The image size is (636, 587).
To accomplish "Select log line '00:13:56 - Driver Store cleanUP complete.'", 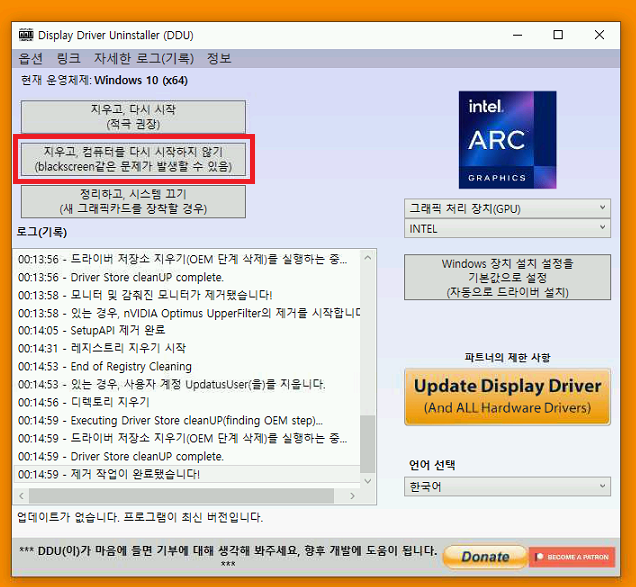I will [187, 277].
